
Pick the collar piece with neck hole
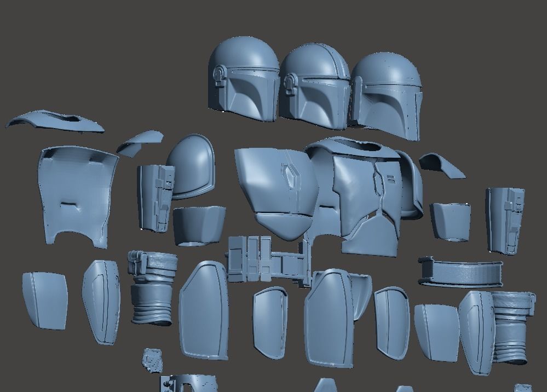(x=55, y=122)
